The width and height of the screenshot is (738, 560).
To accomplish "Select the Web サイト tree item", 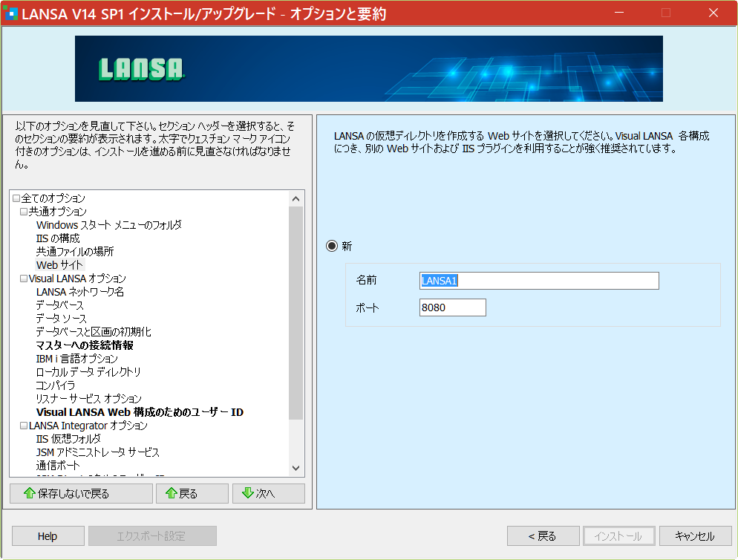I will pos(60,265).
